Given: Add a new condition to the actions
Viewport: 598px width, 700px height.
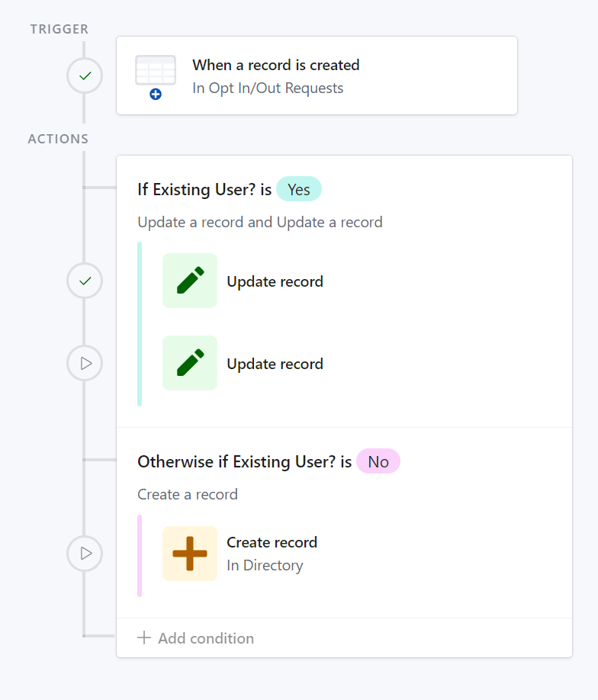Looking at the screenshot, I should coord(196,638).
